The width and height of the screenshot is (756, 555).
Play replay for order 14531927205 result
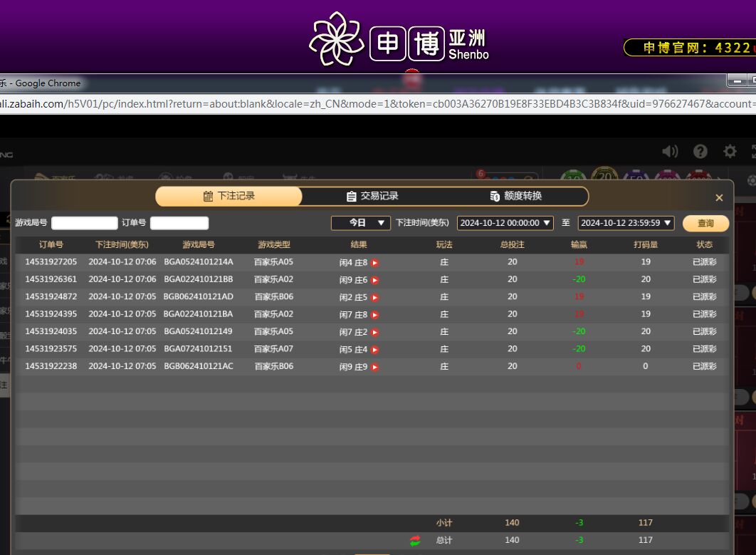375,263
